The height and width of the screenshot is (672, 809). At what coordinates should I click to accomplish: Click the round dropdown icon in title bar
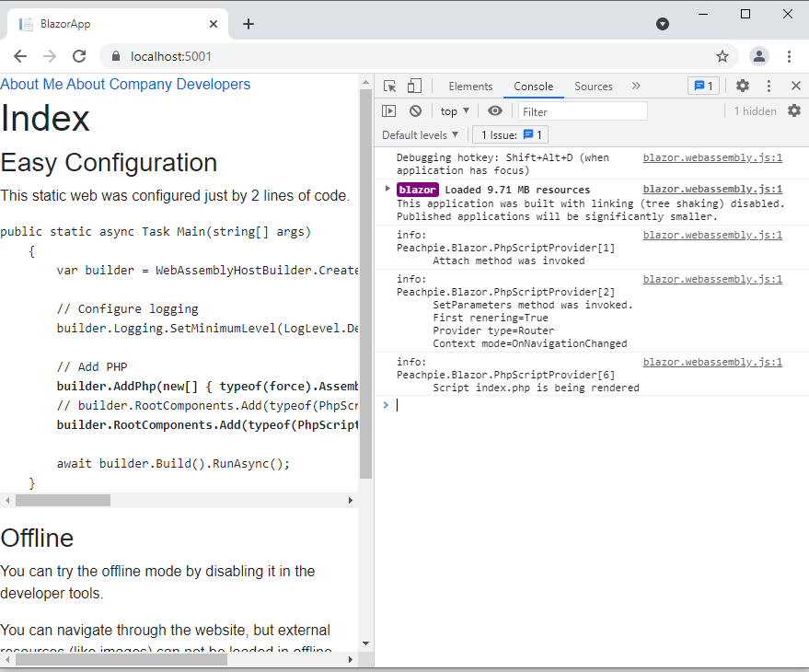pos(663,24)
